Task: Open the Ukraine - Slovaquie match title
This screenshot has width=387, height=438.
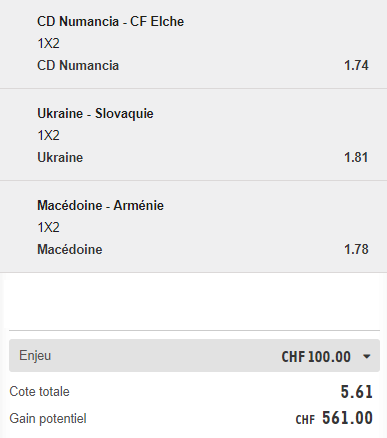Action: pos(95,113)
